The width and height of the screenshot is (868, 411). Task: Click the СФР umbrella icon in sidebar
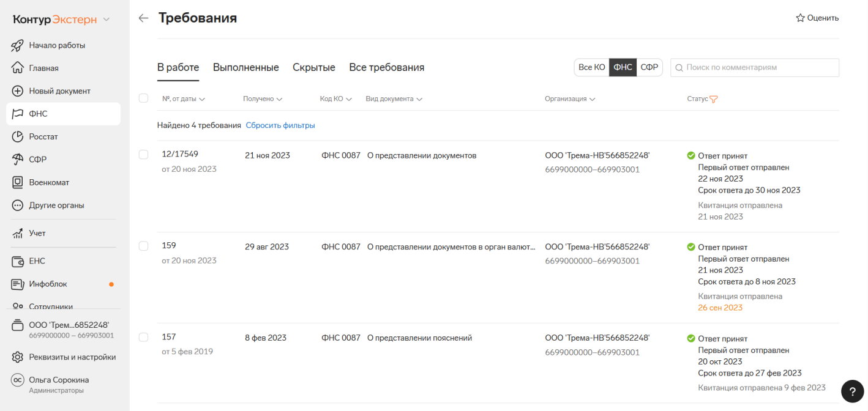coord(18,160)
